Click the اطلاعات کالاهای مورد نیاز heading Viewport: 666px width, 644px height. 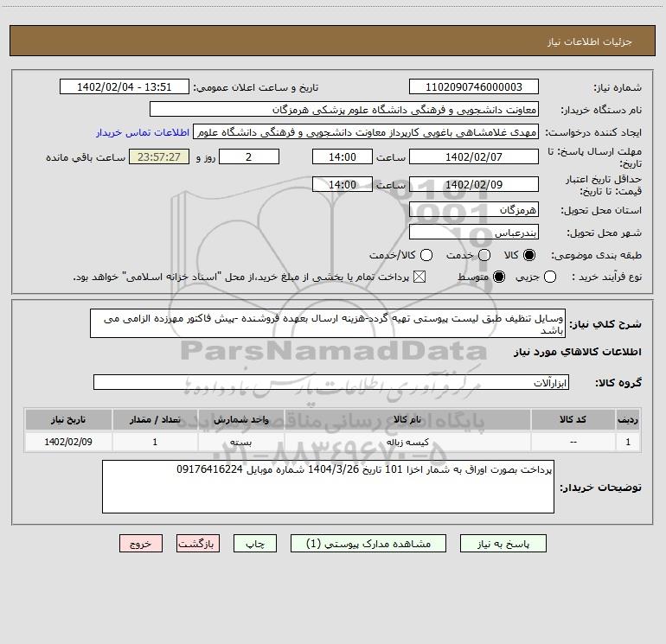[578, 352]
